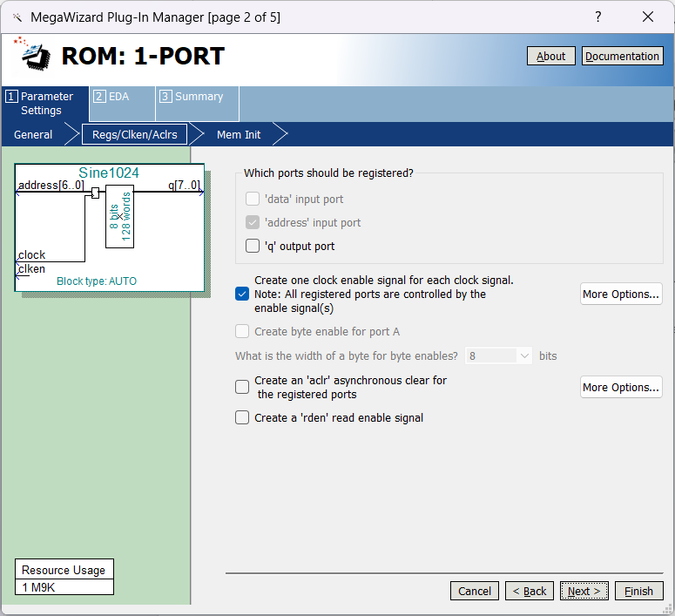Click the wizard wand title bar icon

tap(17, 17)
